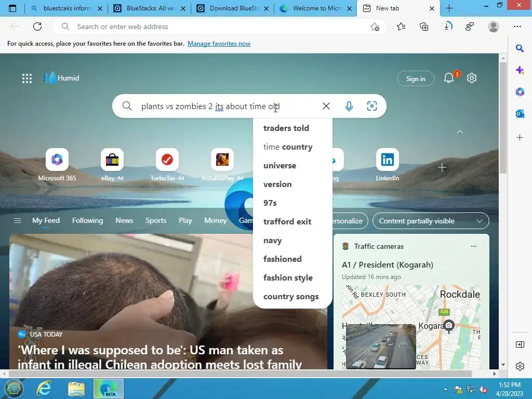Collapse quick links with chevron up
Viewport: 532px width, 399px height.
click(x=460, y=131)
